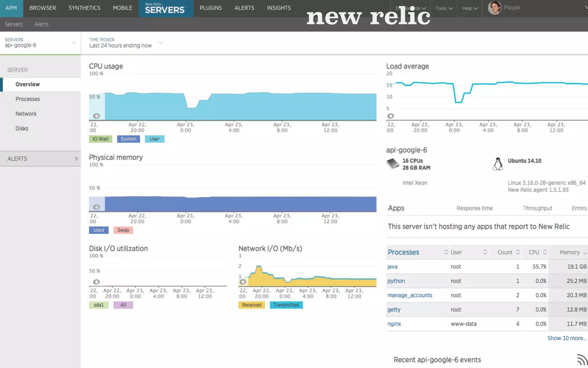Open the java process link

[392, 267]
